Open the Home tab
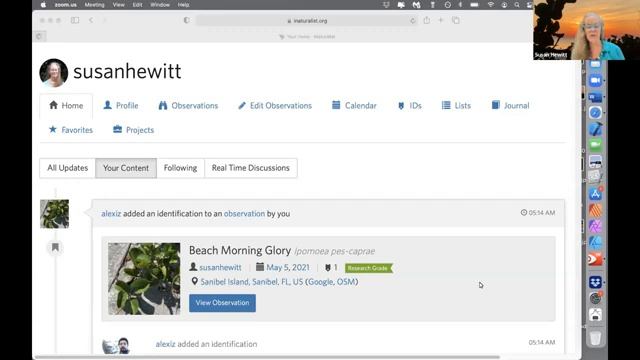640x360 pixels. tap(66, 106)
